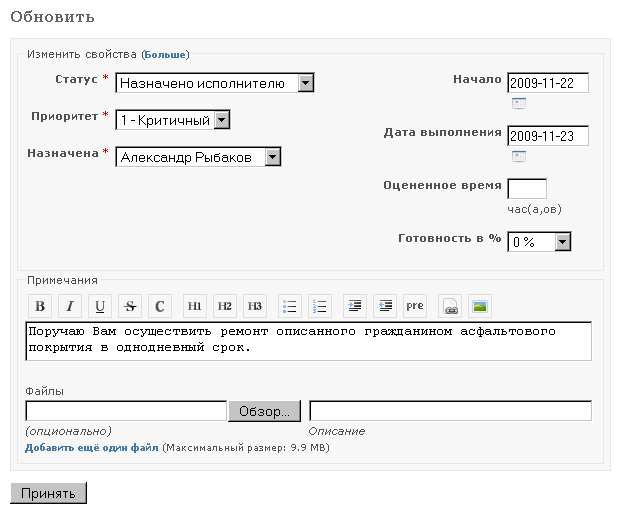The height and width of the screenshot is (514, 621).
Task: Insert image icon in notes toolbar
Action: click(480, 306)
